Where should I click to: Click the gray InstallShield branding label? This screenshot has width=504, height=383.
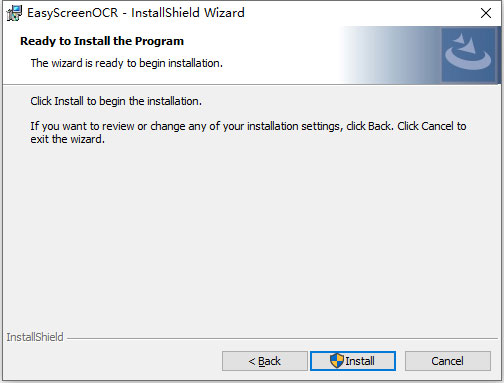coord(35,337)
